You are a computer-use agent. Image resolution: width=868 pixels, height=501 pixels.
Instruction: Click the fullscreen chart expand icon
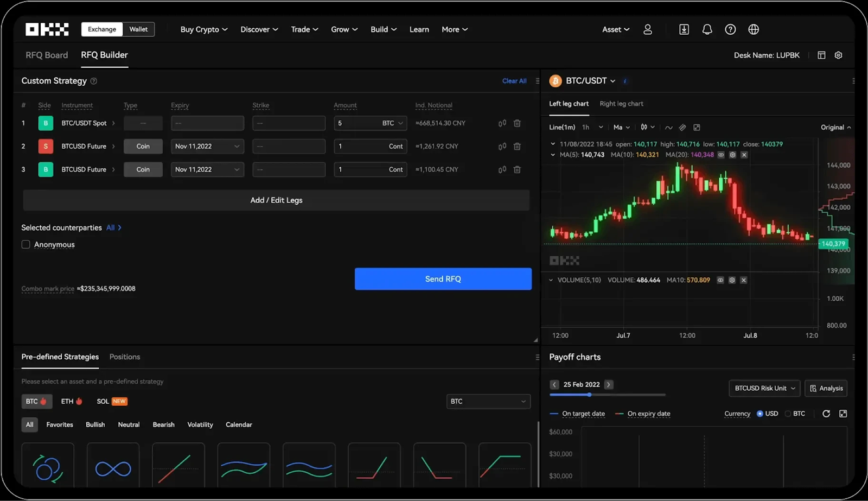tap(697, 127)
